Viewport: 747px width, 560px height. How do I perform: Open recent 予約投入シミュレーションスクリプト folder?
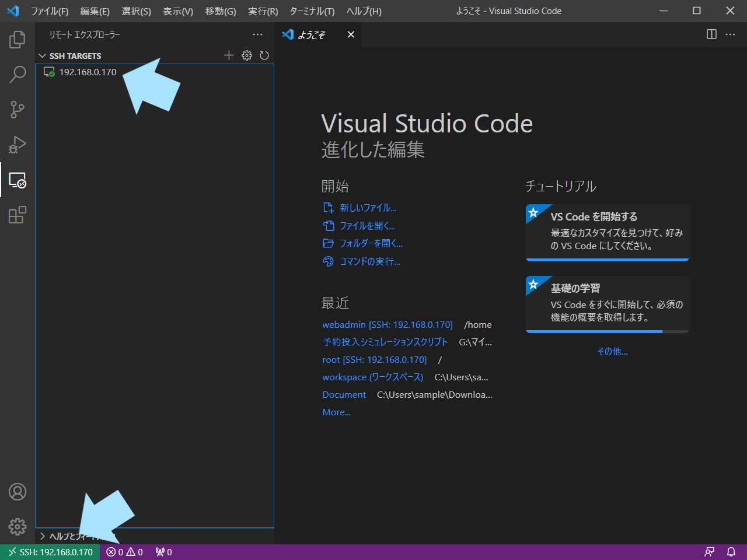(x=385, y=342)
